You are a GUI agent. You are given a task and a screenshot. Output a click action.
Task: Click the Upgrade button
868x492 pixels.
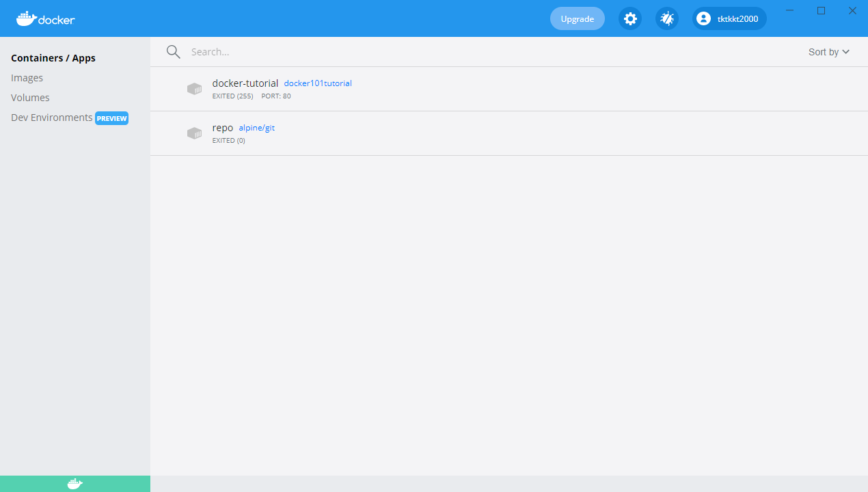(x=578, y=18)
